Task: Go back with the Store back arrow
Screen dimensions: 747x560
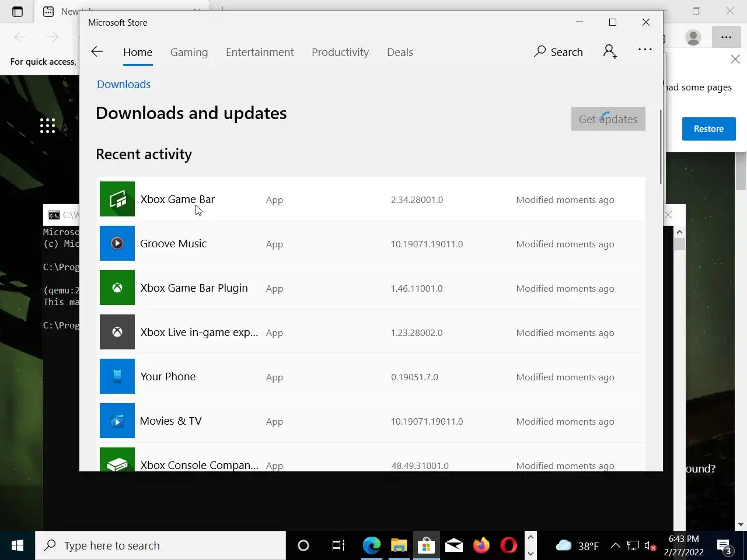Action: click(97, 52)
